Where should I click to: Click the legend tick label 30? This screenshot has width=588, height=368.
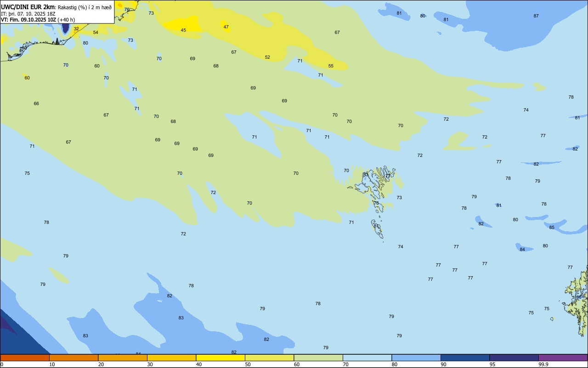pos(150,364)
